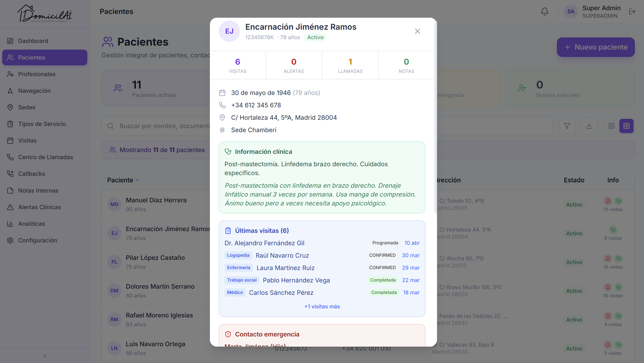The height and width of the screenshot is (363, 644).
Task: Click the DomicilAI logo
Action: pos(45,14)
